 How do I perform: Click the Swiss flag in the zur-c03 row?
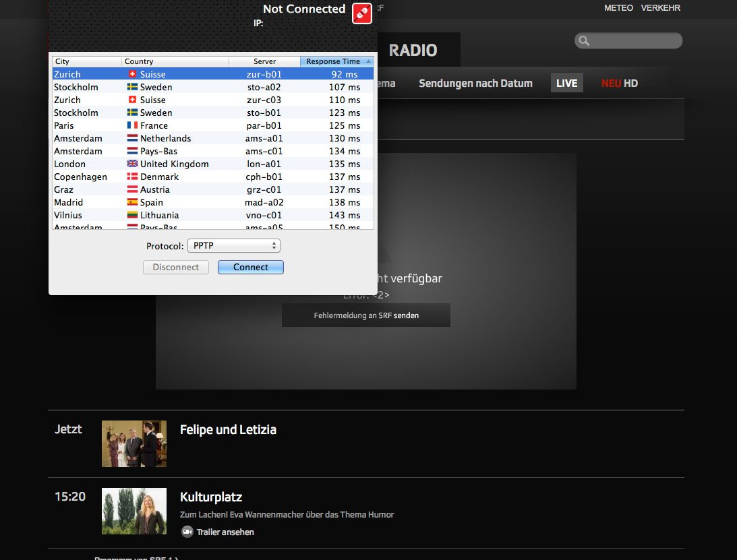point(133,100)
